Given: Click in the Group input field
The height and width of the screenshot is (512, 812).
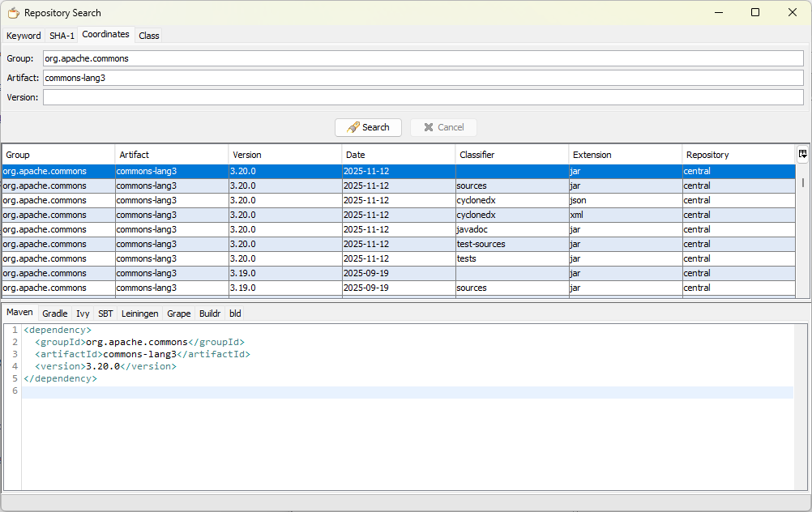Looking at the screenshot, I should tap(422, 58).
